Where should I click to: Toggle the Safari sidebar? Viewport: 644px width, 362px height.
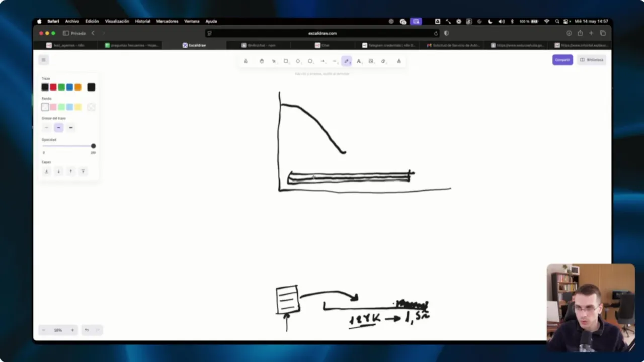[x=66, y=33]
